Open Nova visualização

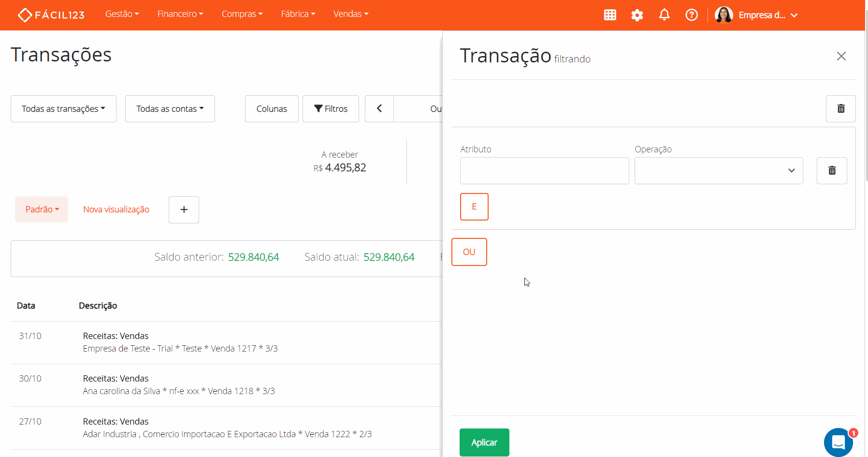click(116, 209)
